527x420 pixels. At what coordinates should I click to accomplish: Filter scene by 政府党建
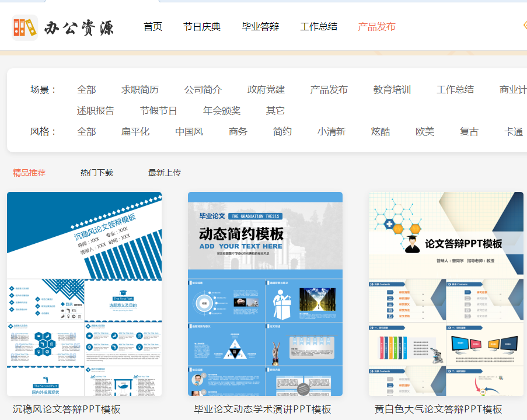click(266, 90)
